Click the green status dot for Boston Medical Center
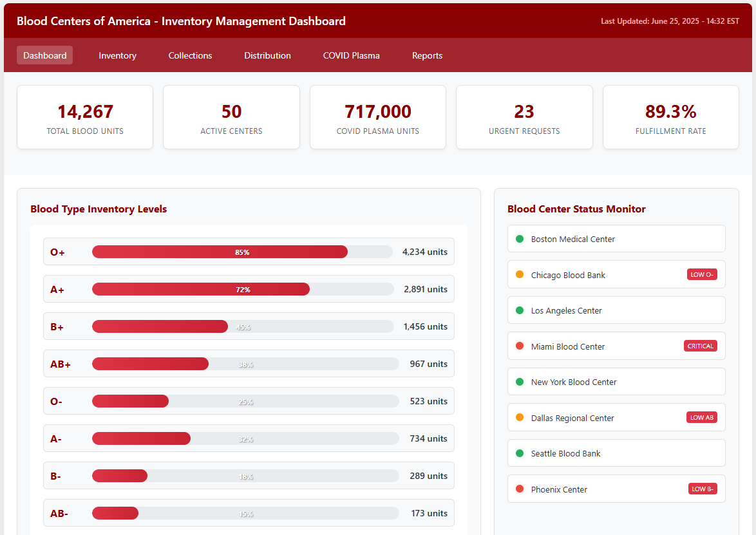The height and width of the screenshot is (535, 756). pos(520,239)
